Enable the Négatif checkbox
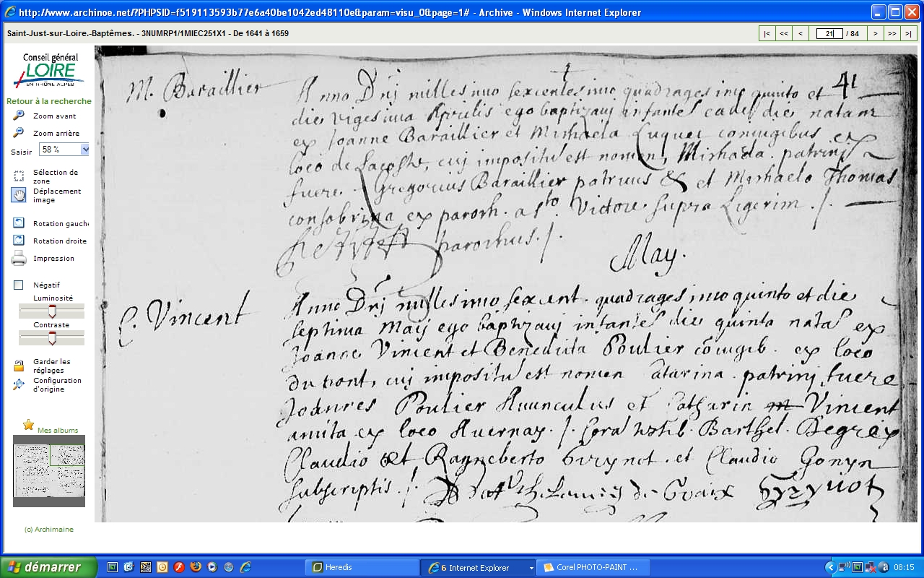924x578 pixels. [x=19, y=285]
